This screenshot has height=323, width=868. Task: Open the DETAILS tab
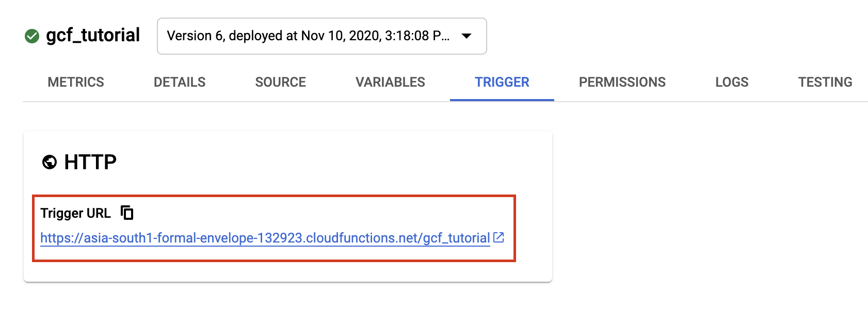(x=180, y=82)
